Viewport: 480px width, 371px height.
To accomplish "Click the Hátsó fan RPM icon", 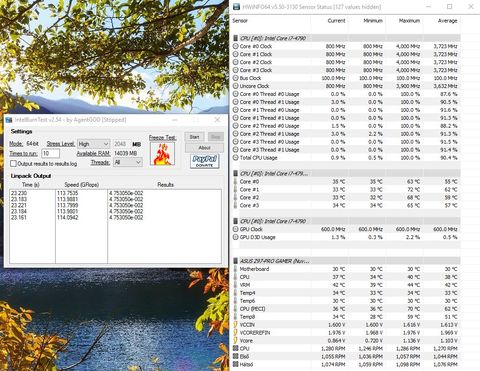I will tap(235, 364).
